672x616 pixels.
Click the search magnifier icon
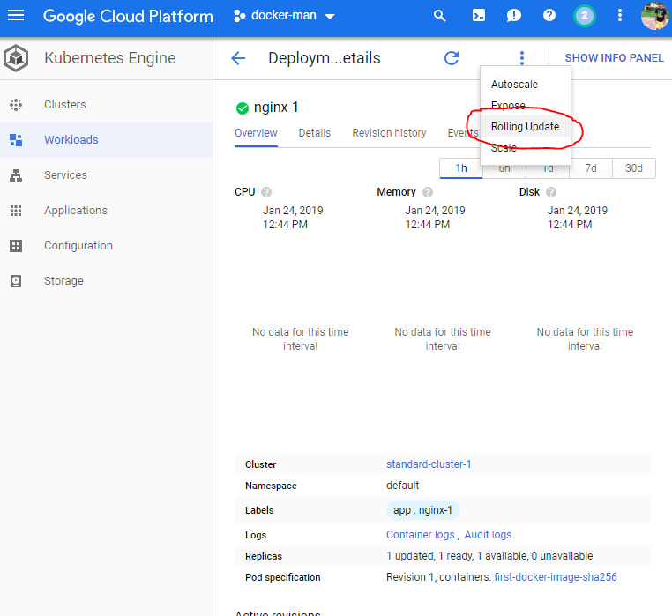point(439,16)
